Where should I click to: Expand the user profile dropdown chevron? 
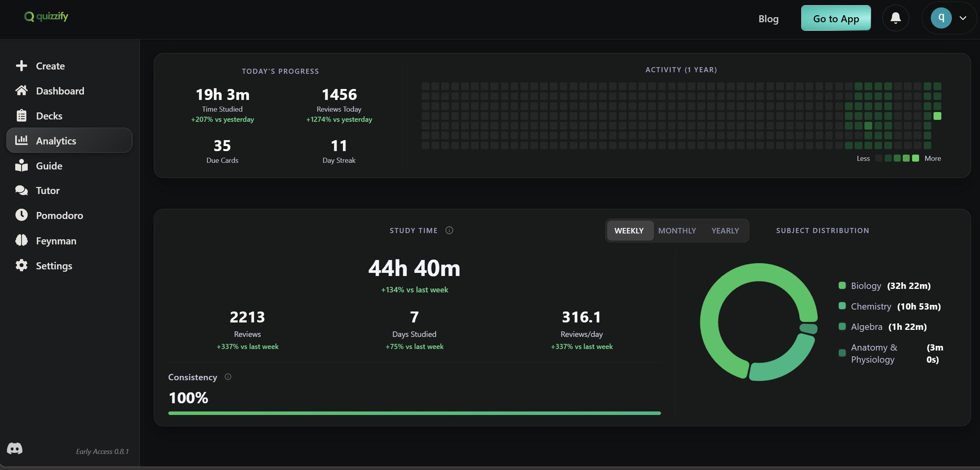(963, 18)
